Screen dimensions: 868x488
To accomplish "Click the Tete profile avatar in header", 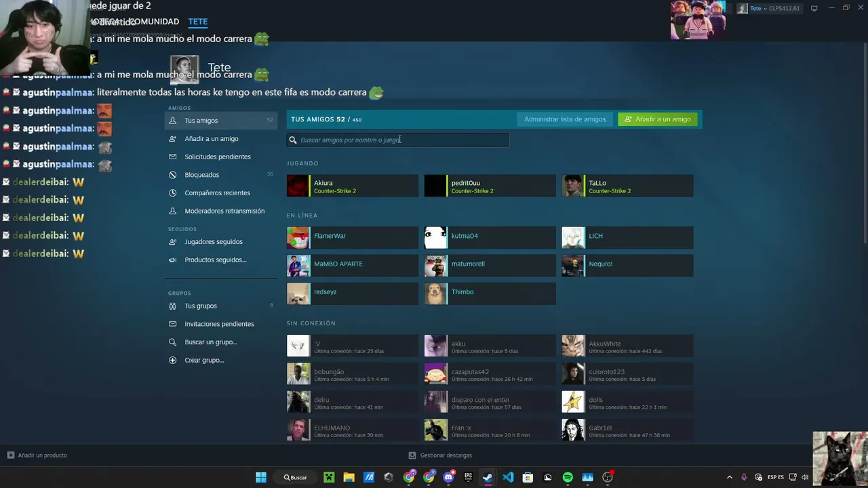I will (184, 70).
